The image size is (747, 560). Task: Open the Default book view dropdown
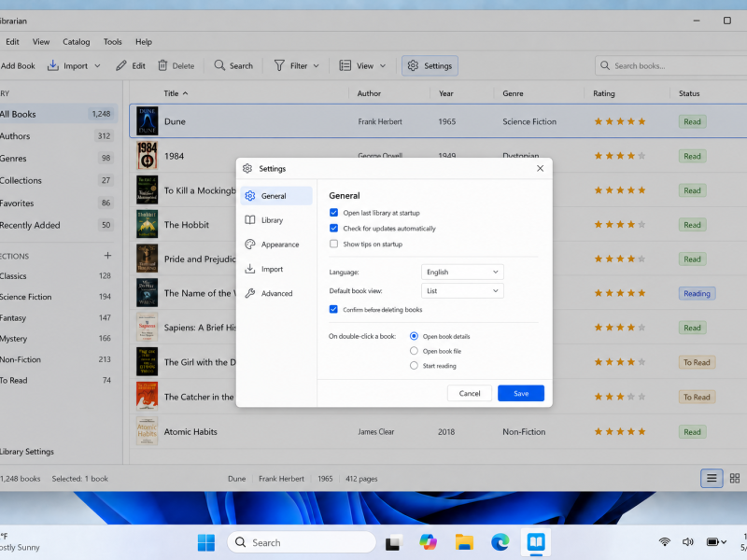(x=462, y=290)
